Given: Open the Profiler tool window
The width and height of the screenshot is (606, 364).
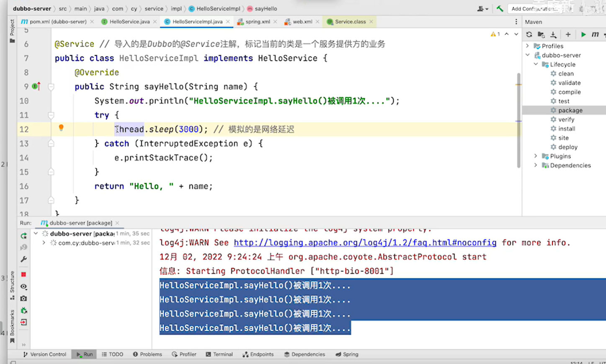Looking at the screenshot, I should pos(184,354).
